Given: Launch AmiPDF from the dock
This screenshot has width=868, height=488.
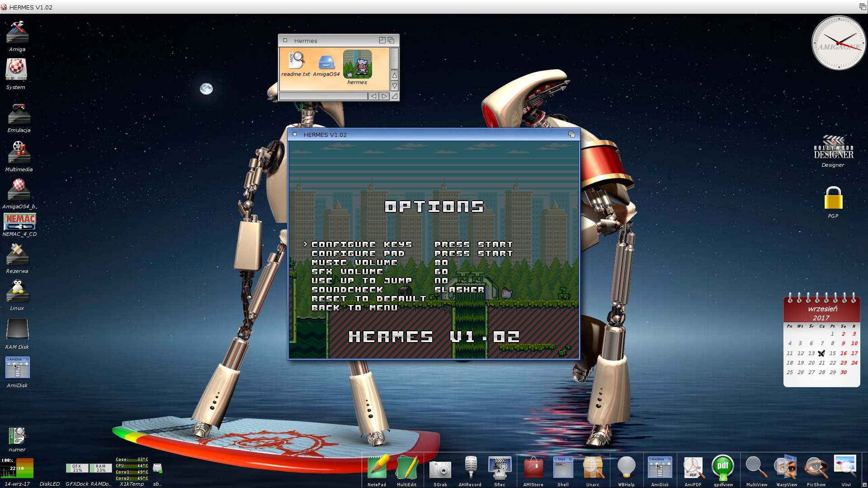Looking at the screenshot, I should [x=693, y=467].
